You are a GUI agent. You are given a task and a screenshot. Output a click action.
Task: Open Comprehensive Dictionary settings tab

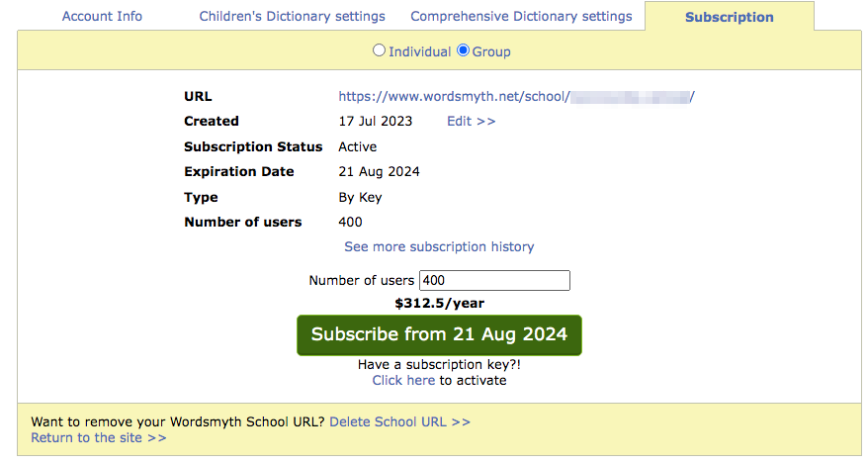(x=521, y=17)
